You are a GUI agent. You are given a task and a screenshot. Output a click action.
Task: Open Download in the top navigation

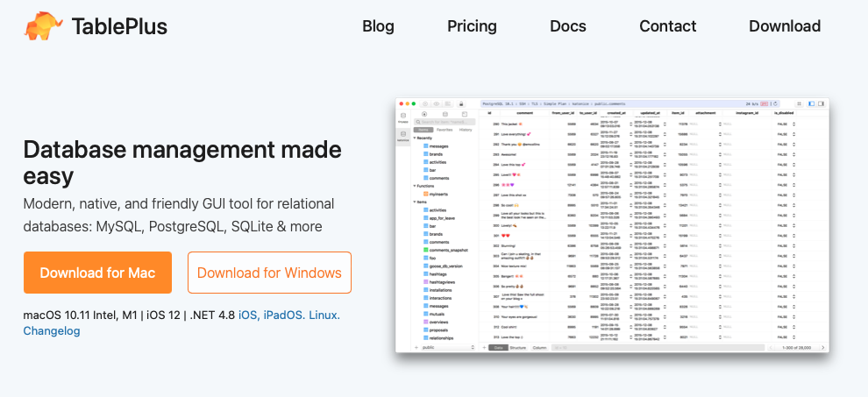coord(785,26)
